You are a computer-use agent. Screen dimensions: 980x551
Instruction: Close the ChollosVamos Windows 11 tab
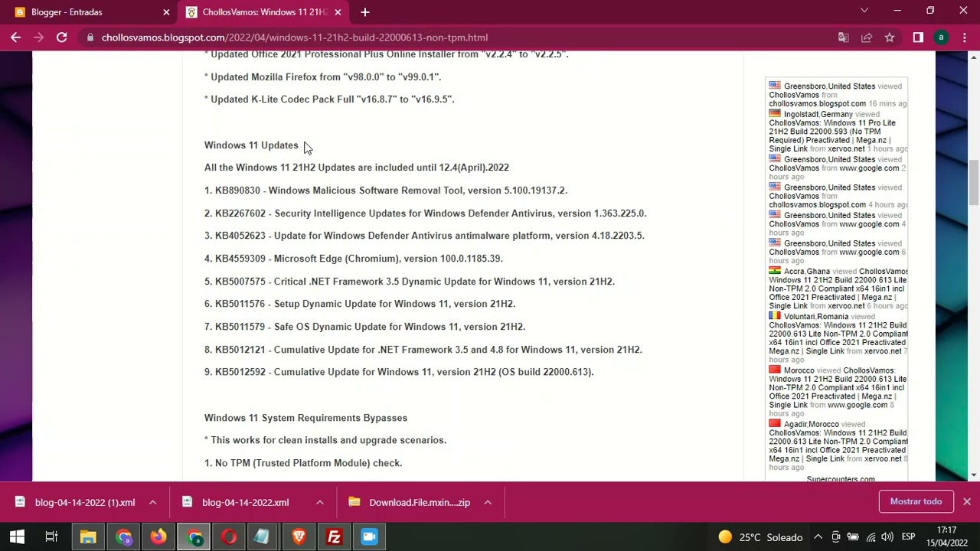pyautogui.click(x=338, y=12)
